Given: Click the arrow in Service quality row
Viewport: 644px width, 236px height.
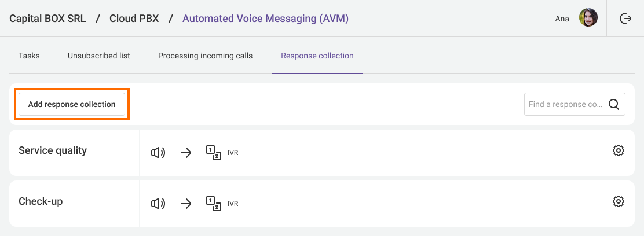Looking at the screenshot, I should pos(186,153).
